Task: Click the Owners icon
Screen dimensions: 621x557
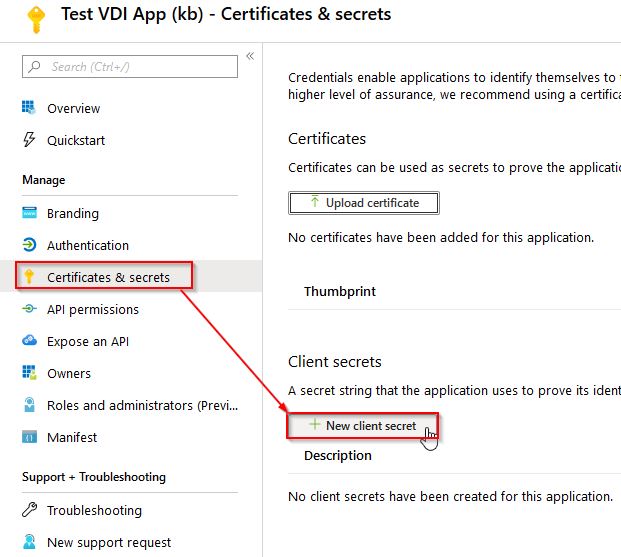Action: click(29, 373)
